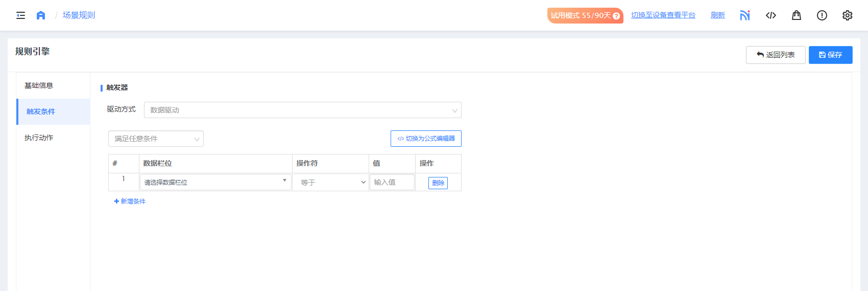The height and width of the screenshot is (291, 868).
Task: Click the trial mode help question icon
Action: point(616,16)
